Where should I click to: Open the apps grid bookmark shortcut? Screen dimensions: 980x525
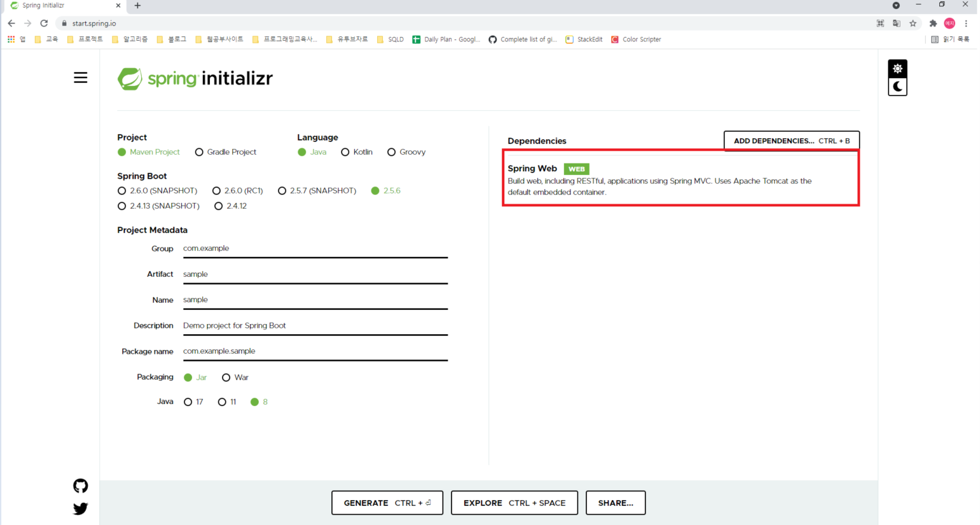click(x=17, y=39)
